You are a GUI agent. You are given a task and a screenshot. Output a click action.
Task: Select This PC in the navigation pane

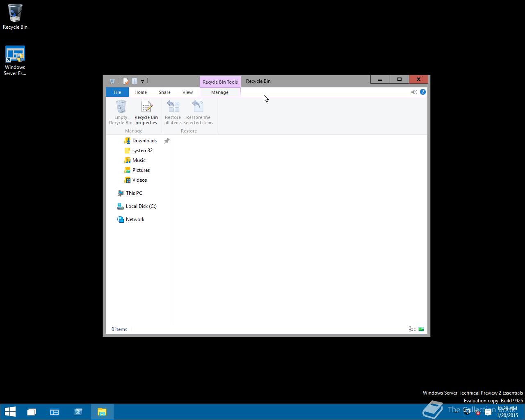click(x=134, y=193)
